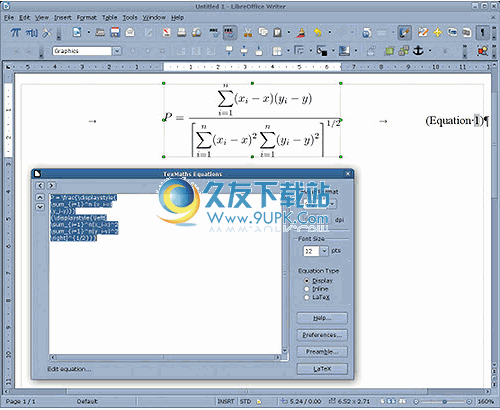Viewport: 500px width, 410px height.
Task: Click the Hyperlink globe icon
Action: coord(367,33)
